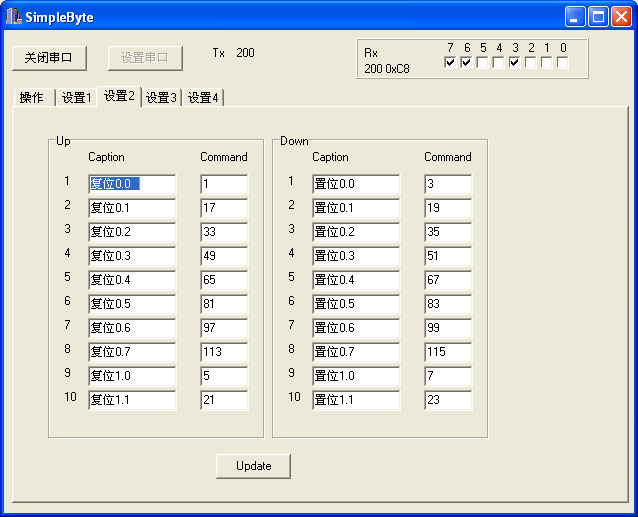This screenshot has width=638, height=517.
Task: Toggle Rx bit 5 checkbox
Action: (x=483, y=63)
